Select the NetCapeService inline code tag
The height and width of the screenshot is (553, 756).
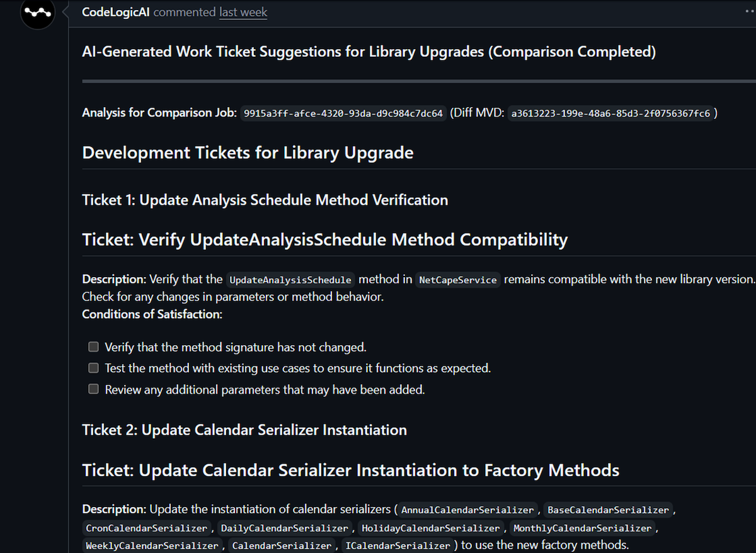click(x=458, y=280)
